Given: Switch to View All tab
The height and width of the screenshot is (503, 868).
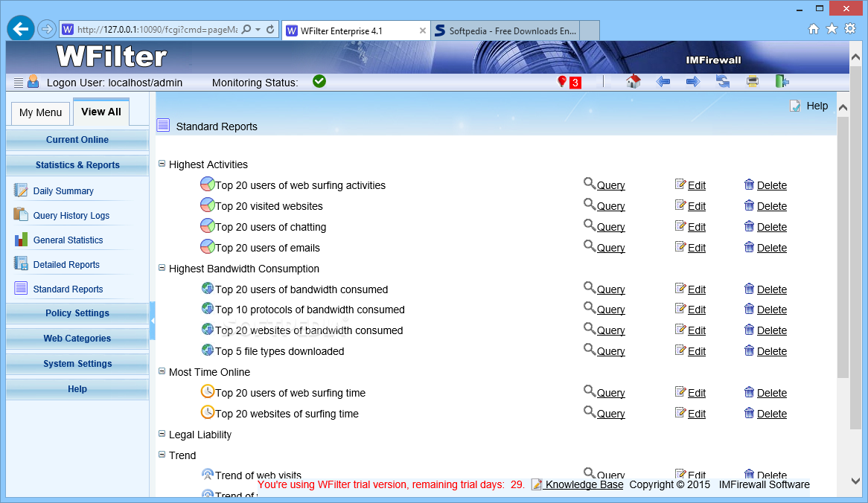Looking at the screenshot, I should point(100,112).
